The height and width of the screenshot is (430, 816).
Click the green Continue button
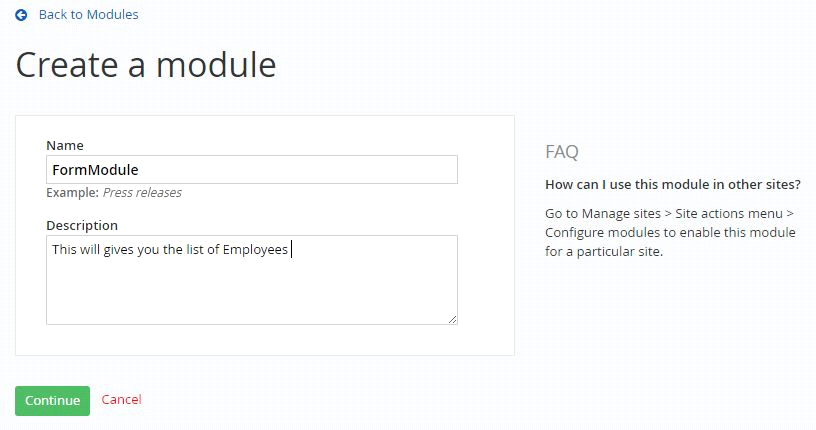point(53,400)
